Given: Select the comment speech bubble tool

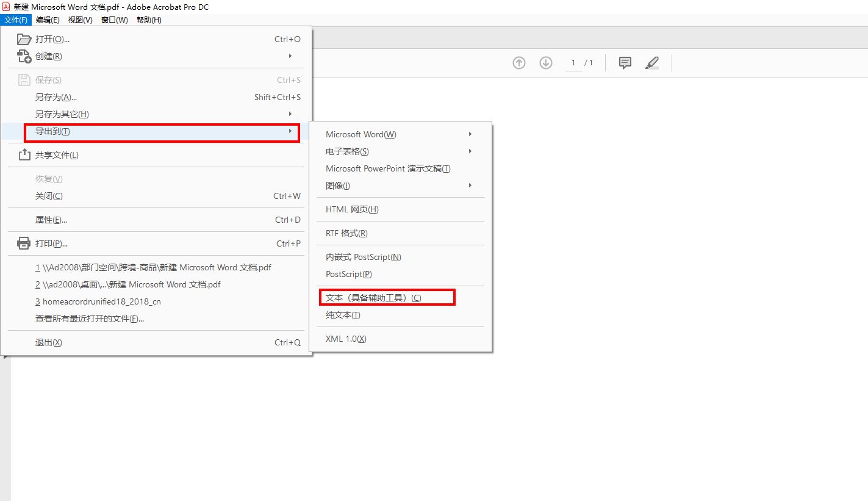Looking at the screenshot, I should click(625, 63).
